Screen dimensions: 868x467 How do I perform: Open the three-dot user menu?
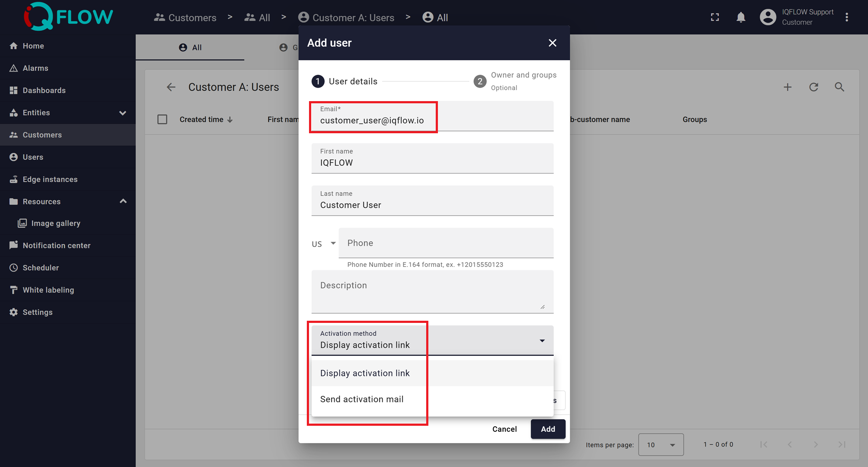pyautogui.click(x=846, y=17)
